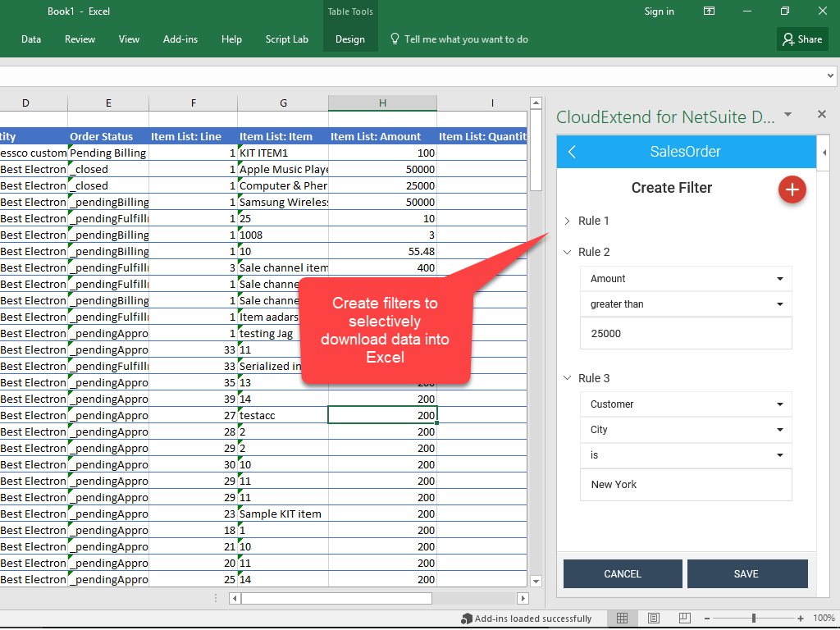Click the zoom slider handle
This screenshot has height=630, width=840.
(754, 619)
